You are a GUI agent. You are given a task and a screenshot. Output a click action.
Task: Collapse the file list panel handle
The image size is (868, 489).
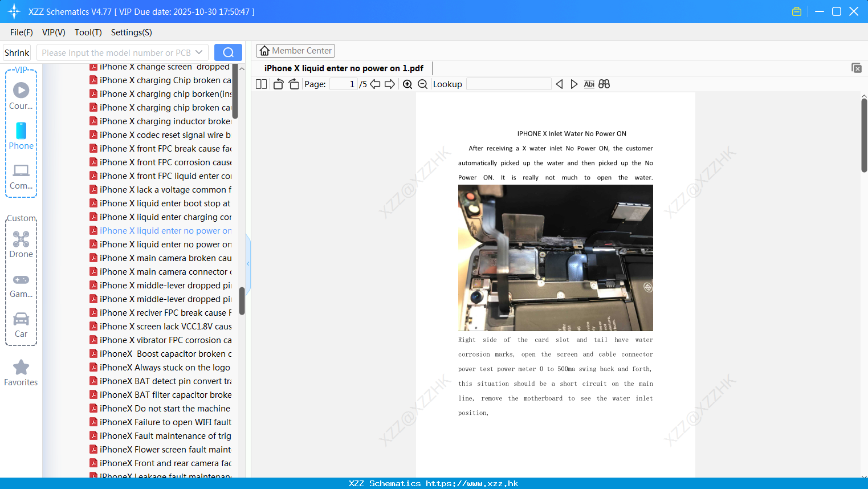pos(248,264)
